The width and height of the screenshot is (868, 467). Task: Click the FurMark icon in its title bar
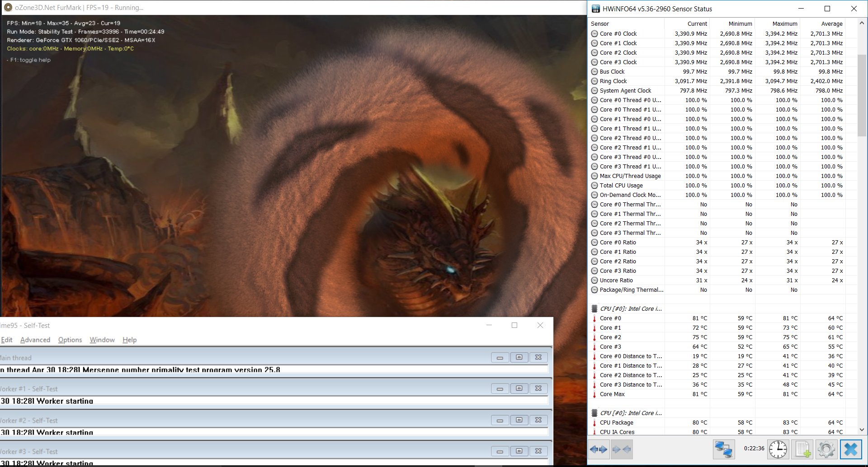click(8, 8)
